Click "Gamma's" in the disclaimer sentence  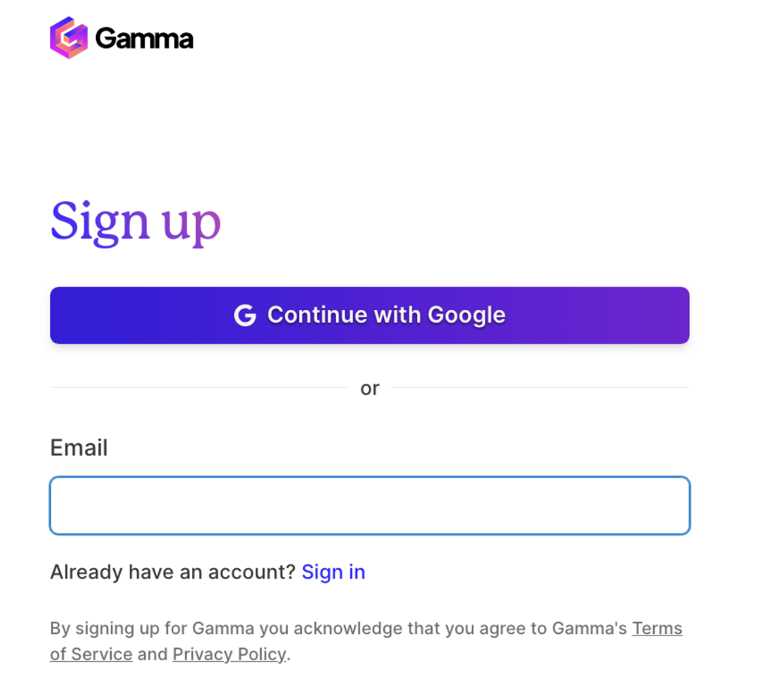point(589,628)
